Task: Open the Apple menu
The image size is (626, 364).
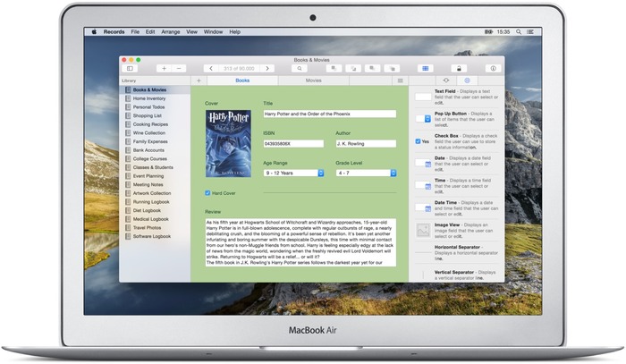Action: tap(94, 32)
